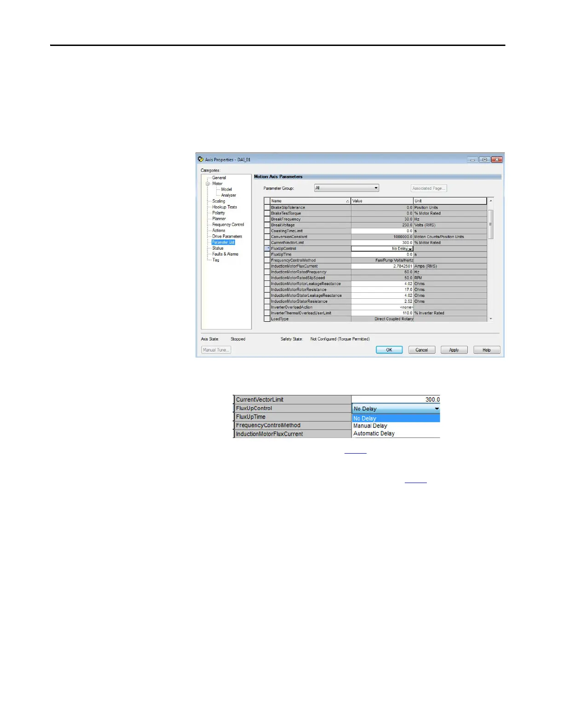Viewport: 563px width, 728px height.
Task: Click the OK button
Action: 389,350
